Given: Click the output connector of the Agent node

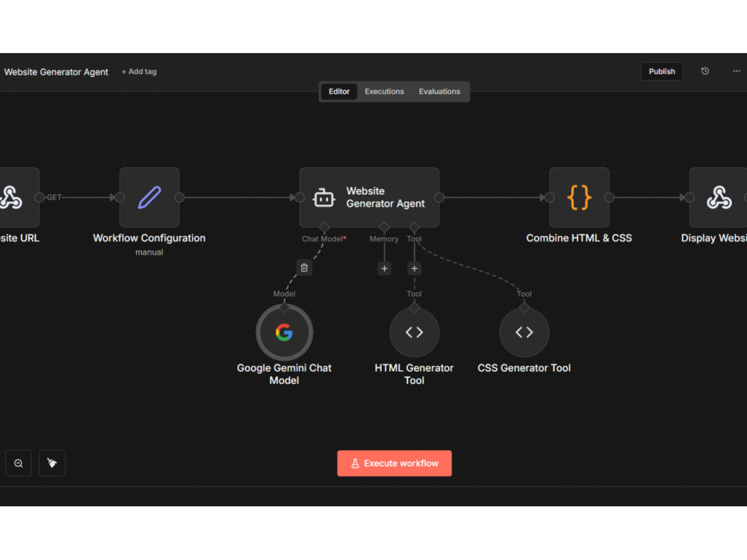Looking at the screenshot, I should coord(439,197).
